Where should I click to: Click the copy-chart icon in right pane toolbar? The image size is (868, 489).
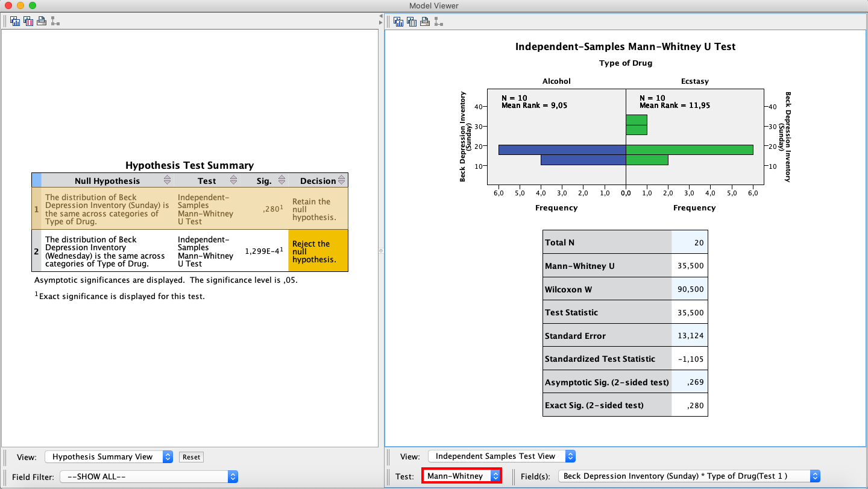(398, 22)
